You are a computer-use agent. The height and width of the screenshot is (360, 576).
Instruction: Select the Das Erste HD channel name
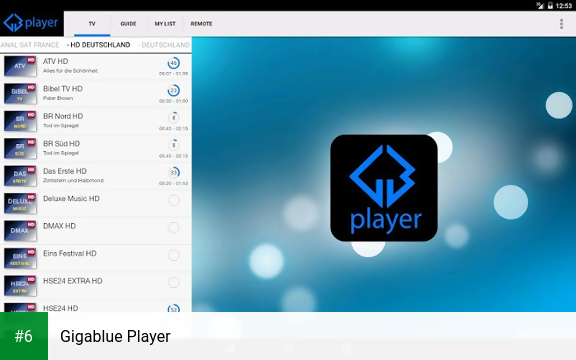(65, 171)
